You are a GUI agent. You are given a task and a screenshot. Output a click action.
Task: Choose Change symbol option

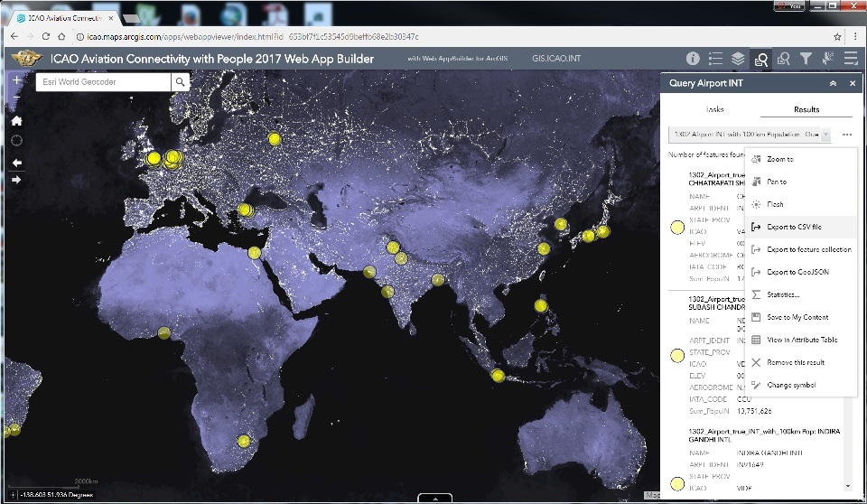click(x=801, y=385)
